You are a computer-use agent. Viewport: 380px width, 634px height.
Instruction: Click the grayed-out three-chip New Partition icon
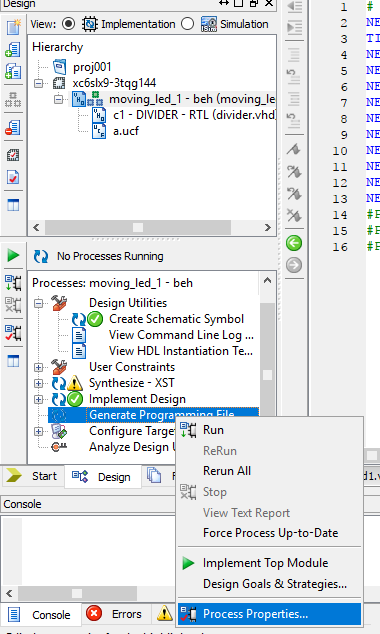point(13,99)
